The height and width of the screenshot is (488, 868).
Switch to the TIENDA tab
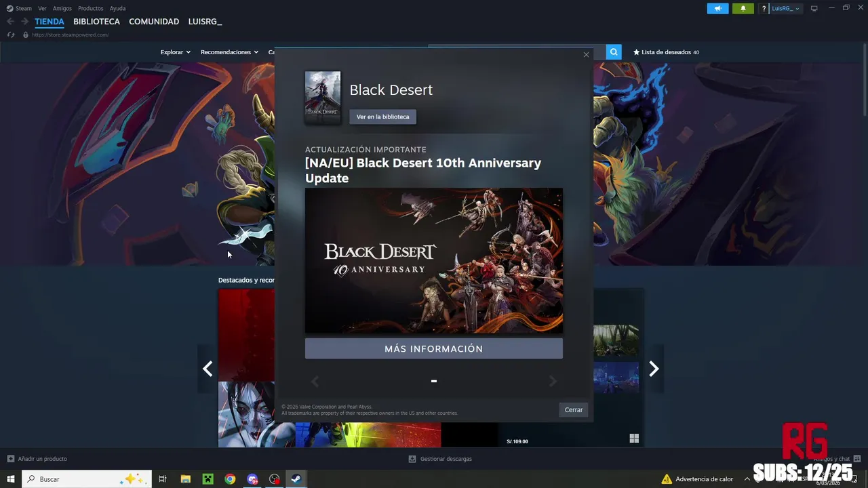coord(50,22)
